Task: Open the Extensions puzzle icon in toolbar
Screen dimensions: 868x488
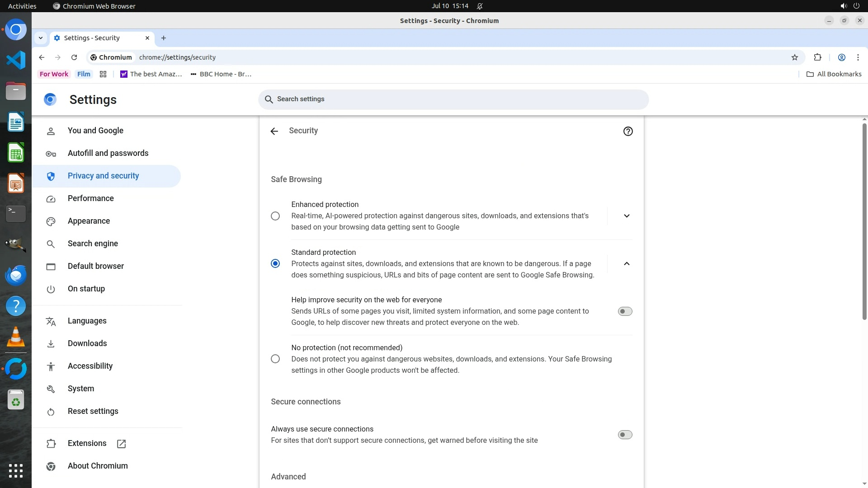Action: pos(817,57)
